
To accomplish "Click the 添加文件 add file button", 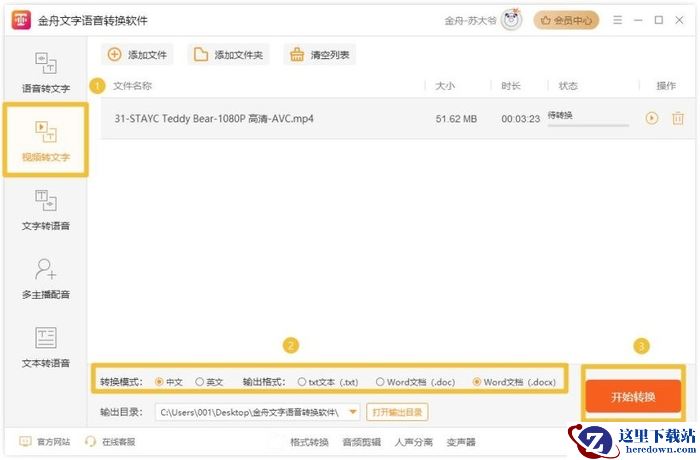I will [137, 55].
